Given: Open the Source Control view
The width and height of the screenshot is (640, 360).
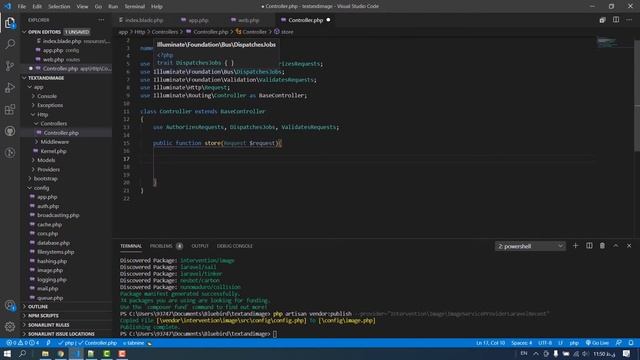Looking at the screenshot, I should click(x=10, y=66).
